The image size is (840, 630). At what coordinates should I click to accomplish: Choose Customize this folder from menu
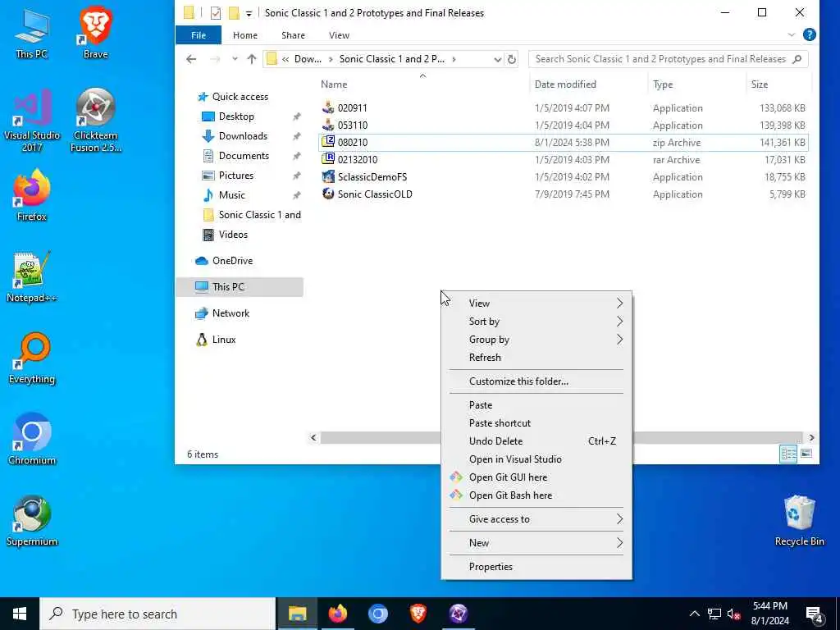[536, 381]
